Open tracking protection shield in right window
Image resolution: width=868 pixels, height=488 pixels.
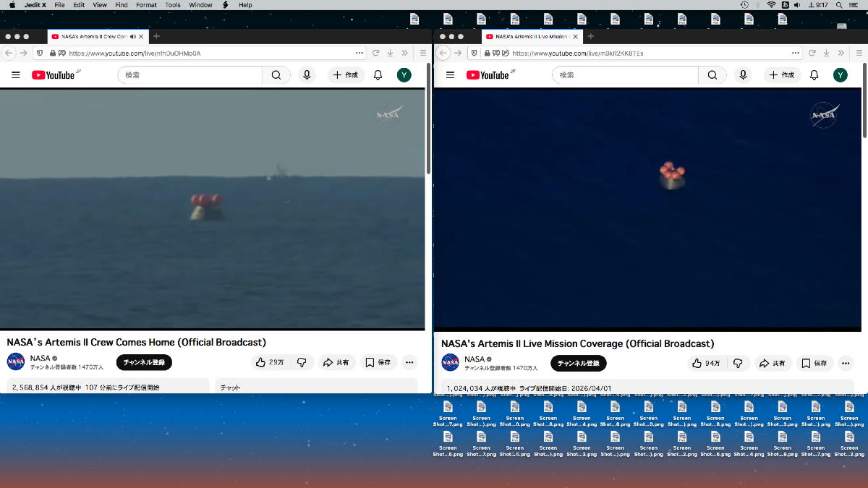click(474, 53)
